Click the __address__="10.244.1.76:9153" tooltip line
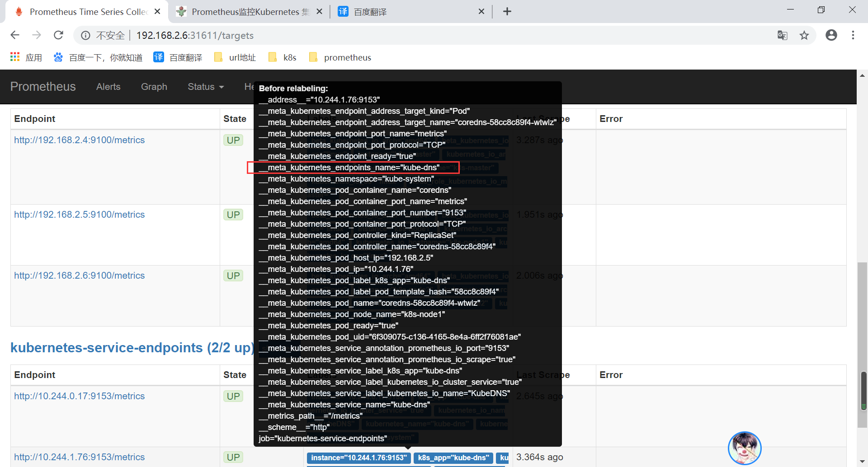The image size is (868, 467). coord(319,100)
